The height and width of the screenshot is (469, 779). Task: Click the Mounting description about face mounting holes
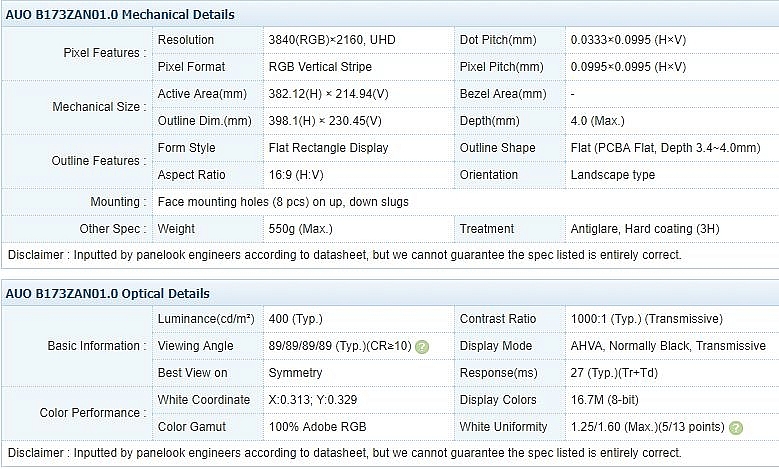[x=283, y=202]
